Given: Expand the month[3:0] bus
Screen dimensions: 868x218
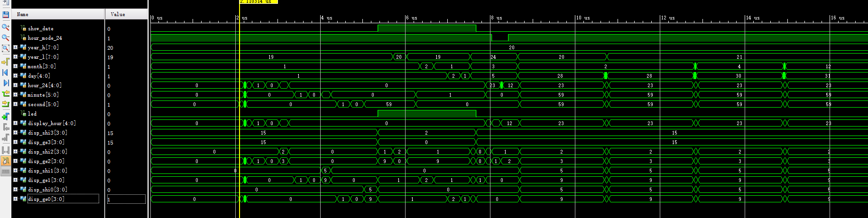Looking at the screenshot, I should [x=15, y=66].
